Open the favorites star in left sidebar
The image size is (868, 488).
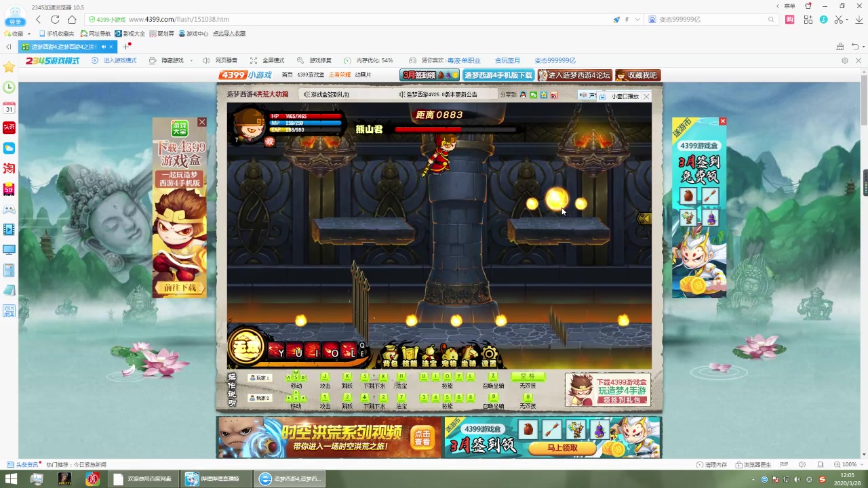(9, 67)
